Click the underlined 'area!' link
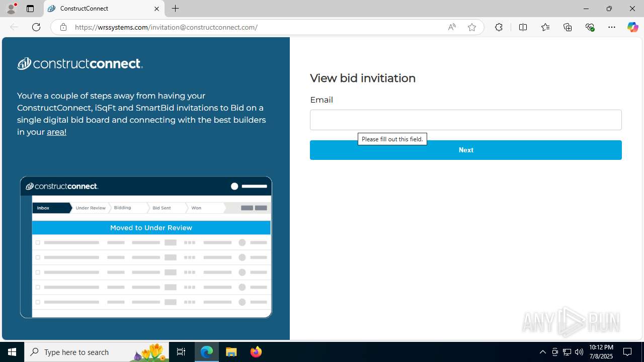 tap(56, 132)
